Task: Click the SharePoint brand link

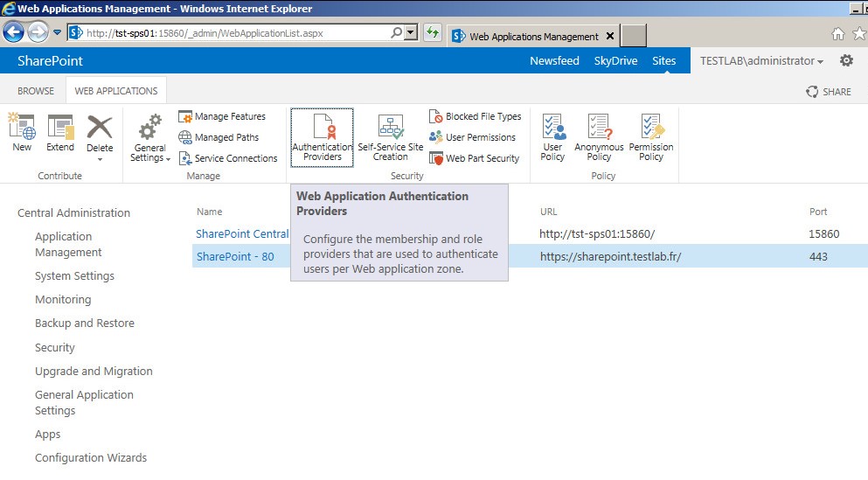Action: [50, 61]
